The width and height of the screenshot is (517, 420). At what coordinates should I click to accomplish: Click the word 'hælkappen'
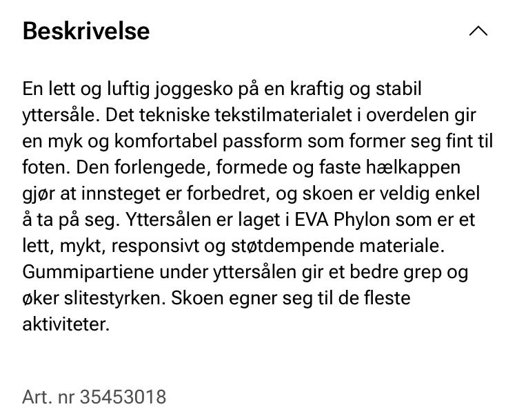(413, 168)
